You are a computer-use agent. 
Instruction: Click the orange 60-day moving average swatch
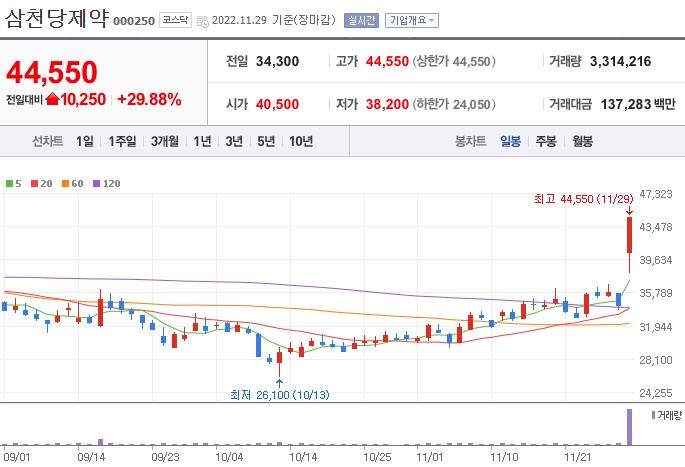(66, 184)
